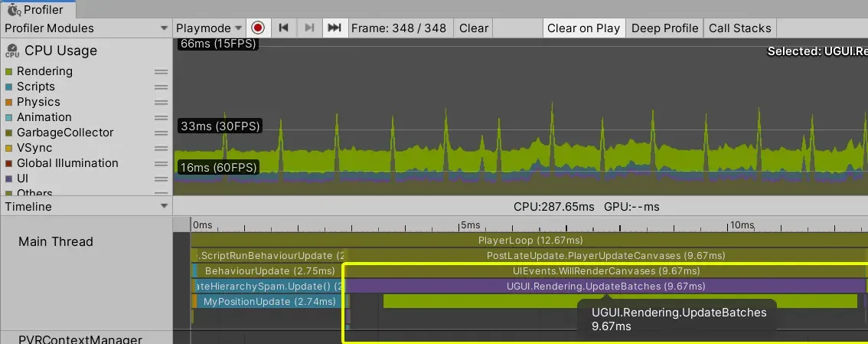This screenshot has height=344, width=868.
Task: Toggle Clear on Play option
Action: click(583, 28)
